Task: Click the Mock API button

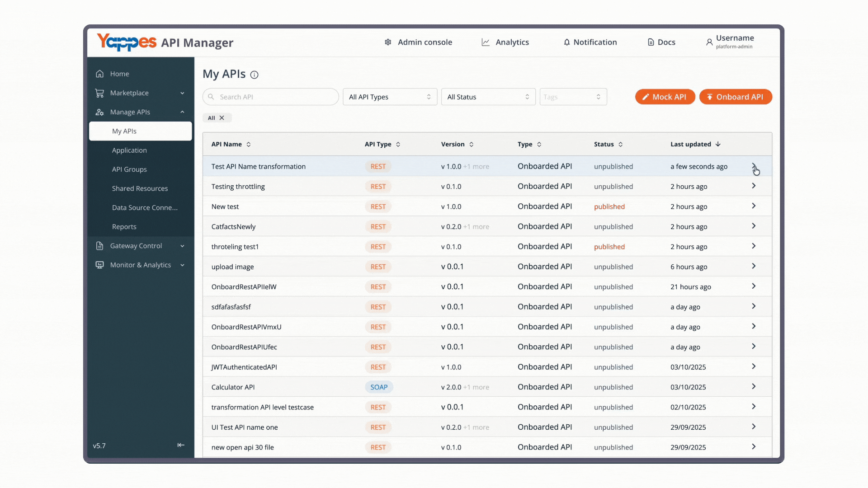Action: tap(665, 97)
